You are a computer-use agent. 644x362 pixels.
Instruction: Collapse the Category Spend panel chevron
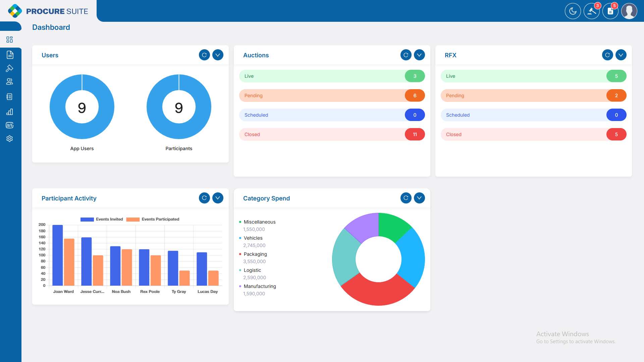pyautogui.click(x=419, y=198)
